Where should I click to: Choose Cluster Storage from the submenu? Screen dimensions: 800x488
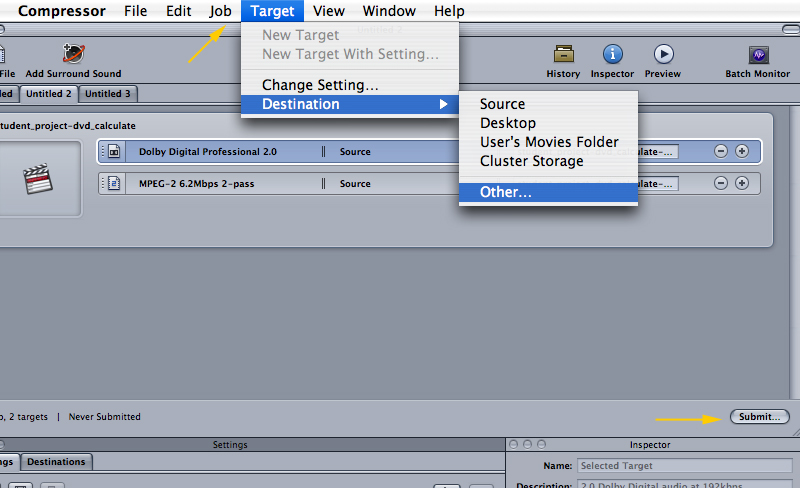pos(531,161)
